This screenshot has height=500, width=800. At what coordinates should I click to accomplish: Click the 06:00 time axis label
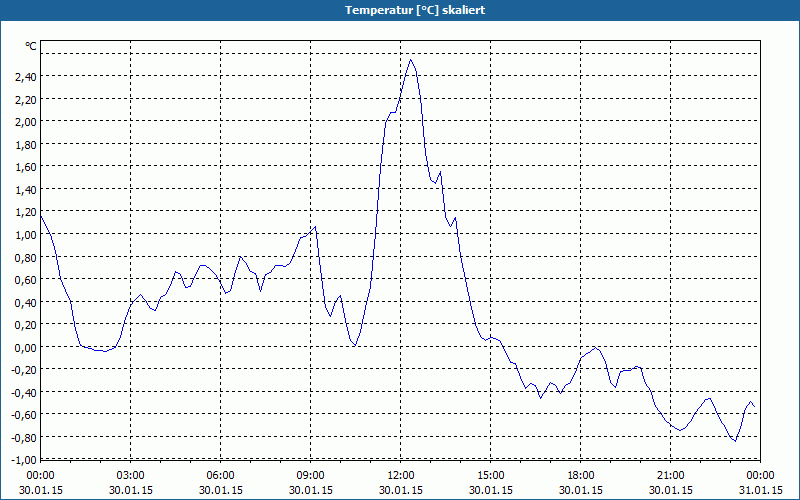tap(220, 476)
